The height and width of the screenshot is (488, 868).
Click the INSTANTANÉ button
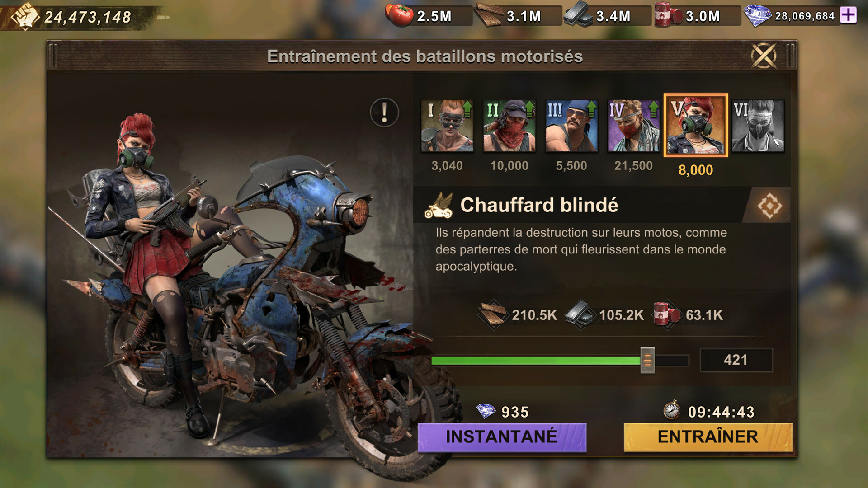click(x=502, y=437)
